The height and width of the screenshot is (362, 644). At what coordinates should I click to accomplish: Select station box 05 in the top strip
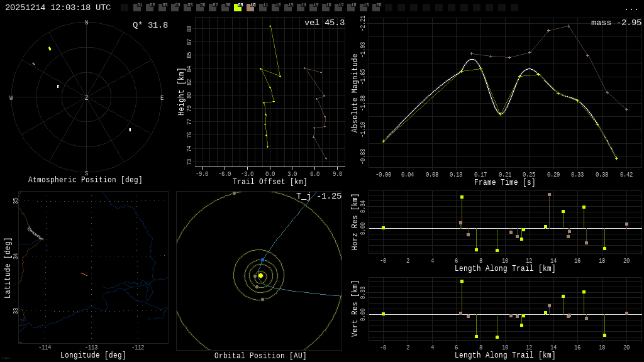point(187,8)
